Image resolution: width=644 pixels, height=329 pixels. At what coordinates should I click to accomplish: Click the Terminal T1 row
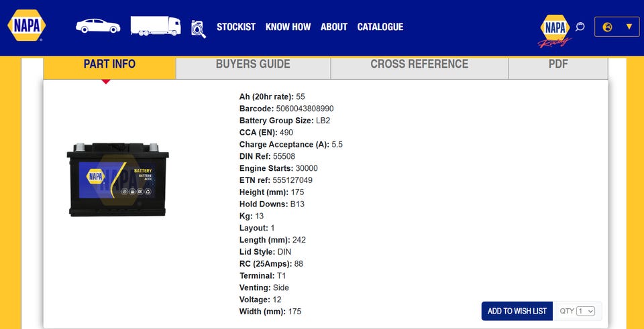262,275
